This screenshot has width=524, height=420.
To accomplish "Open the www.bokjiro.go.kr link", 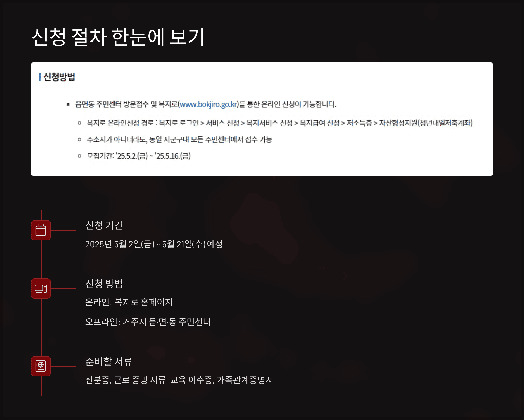I will 208,104.
